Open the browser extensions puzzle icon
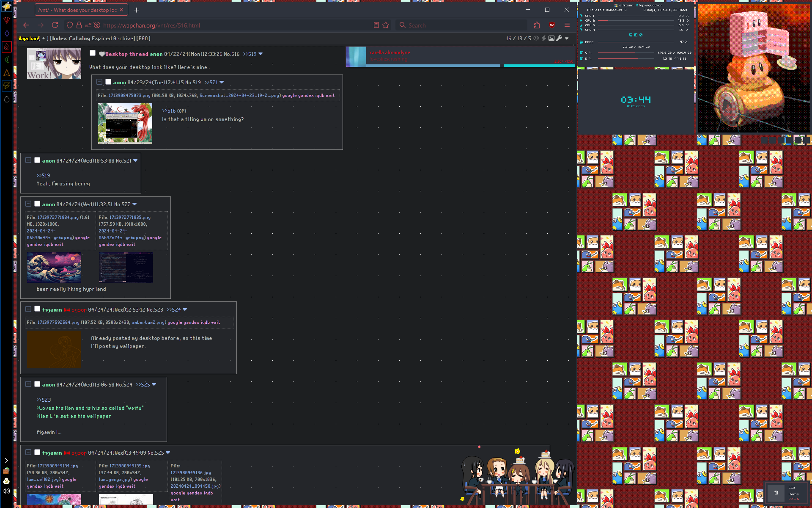Viewport: 812px width, 508px height. click(x=537, y=25)
